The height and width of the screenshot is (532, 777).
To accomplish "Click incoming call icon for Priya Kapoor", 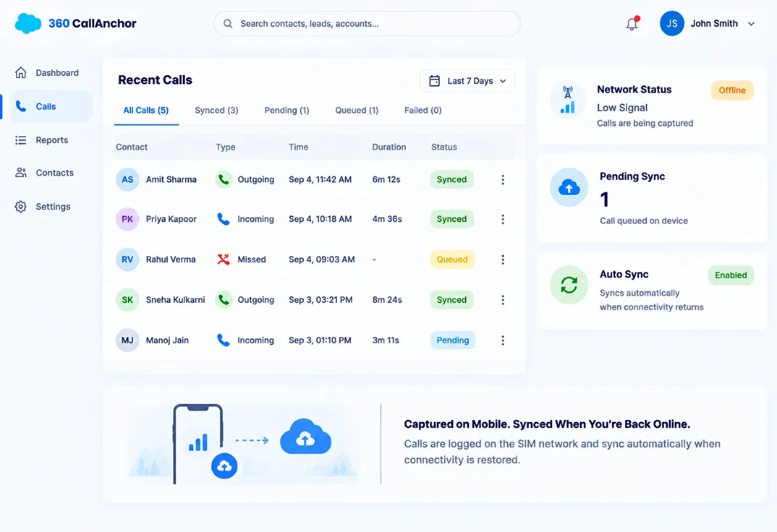I will coord(224,219).
